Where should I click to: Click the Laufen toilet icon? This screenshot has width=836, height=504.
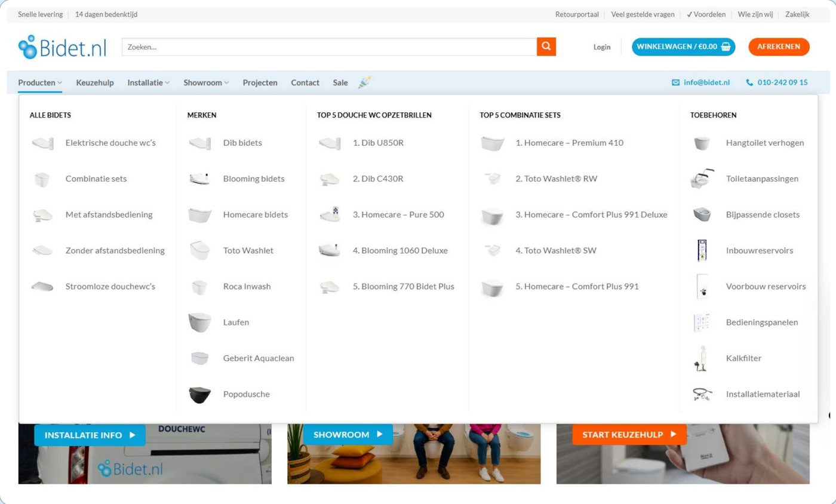[x=199, y=322]
